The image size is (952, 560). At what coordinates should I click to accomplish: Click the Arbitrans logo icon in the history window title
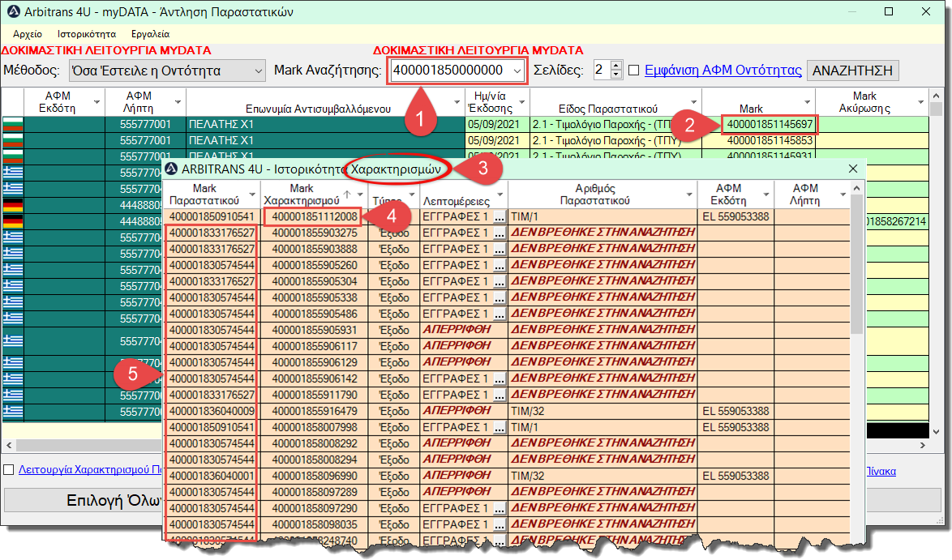pyautogui.click(x=172, y=169)
